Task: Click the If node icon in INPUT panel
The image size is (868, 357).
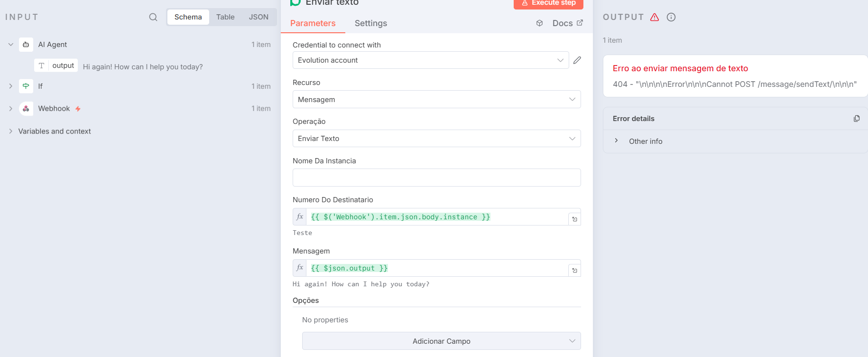Action: [27, 86]
